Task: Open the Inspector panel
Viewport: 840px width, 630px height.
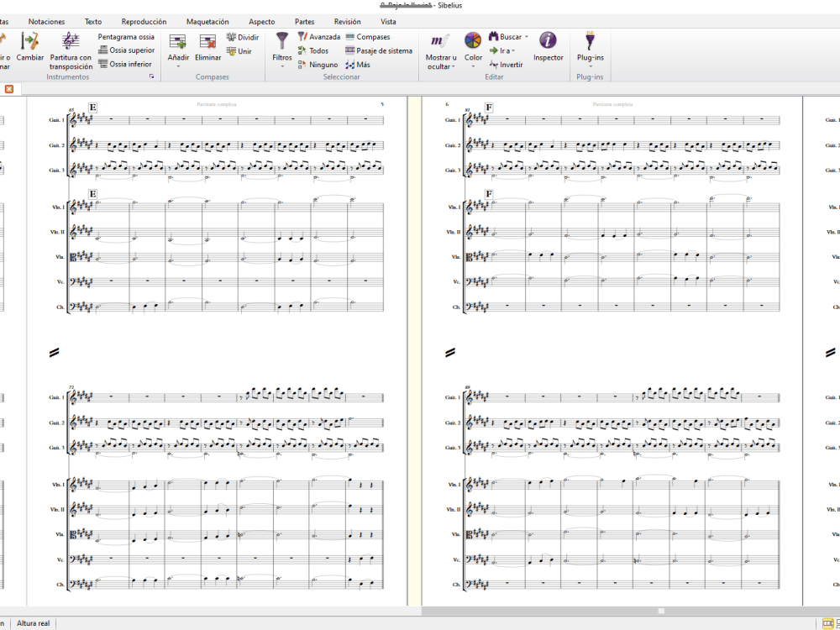Action: 548,46
